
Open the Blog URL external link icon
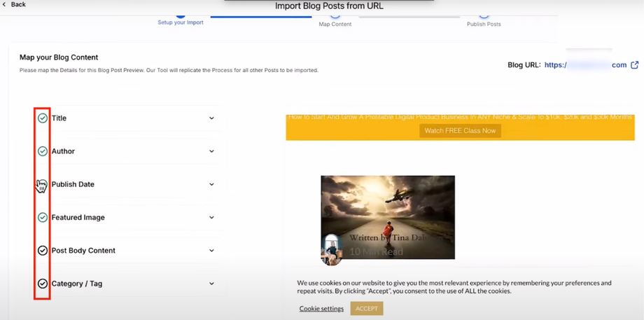(x=635, y=65)
